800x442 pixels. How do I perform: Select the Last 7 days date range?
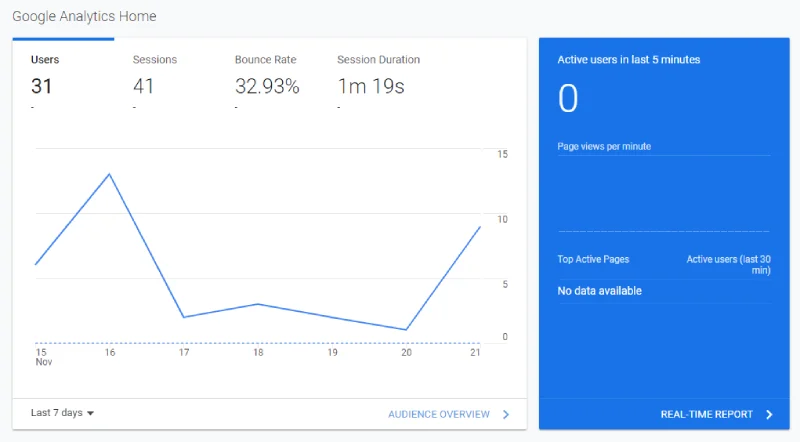click(62, 413)
